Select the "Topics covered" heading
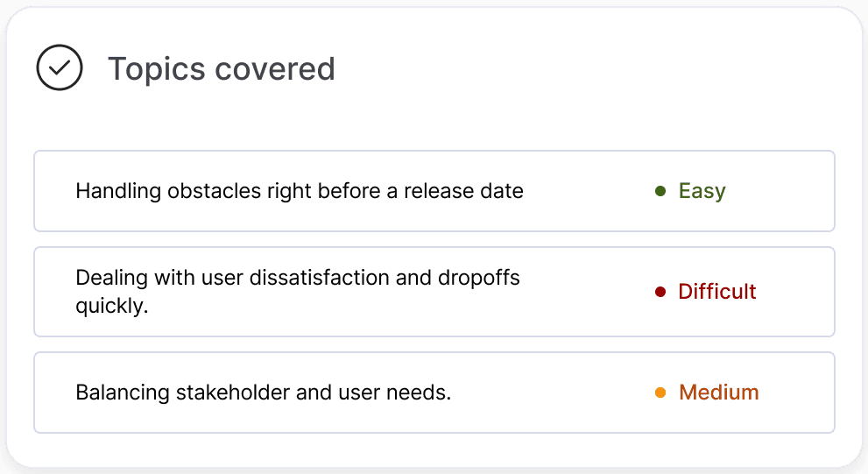This screenshot has width=868, height=474. point(221,68)
